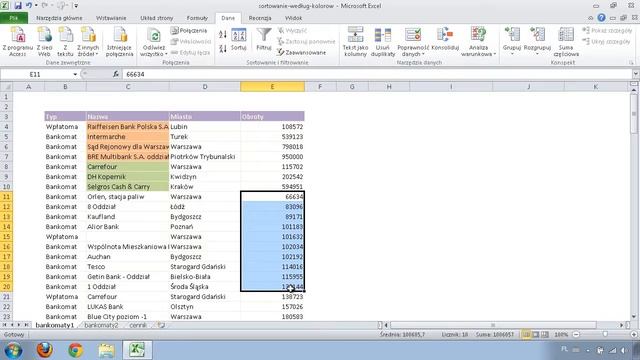Select the green Carrefour cell
This screenshot has height=360, width=640.
pyautogui.click(x=128, y=167)
